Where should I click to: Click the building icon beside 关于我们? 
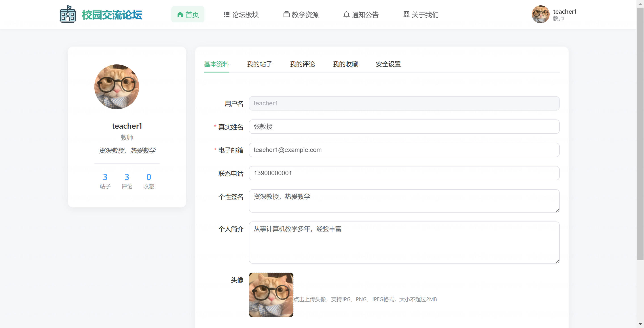pyautogui.click(x=406, y=14)
